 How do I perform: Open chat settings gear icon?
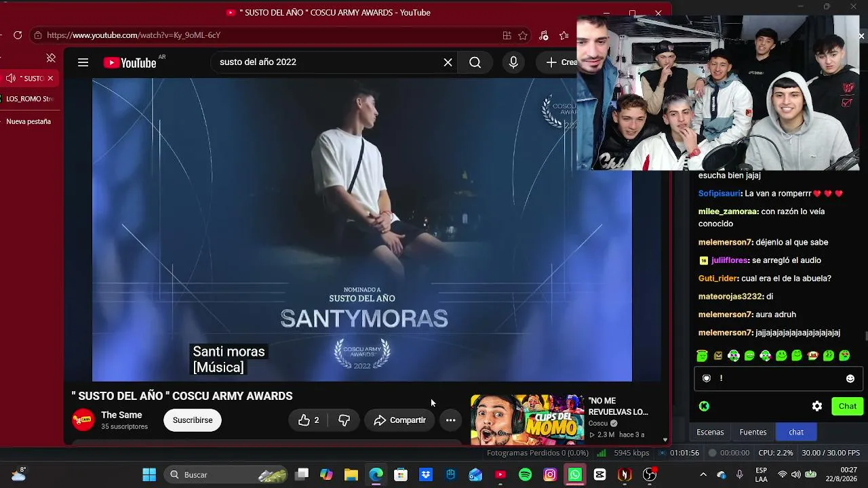[817, 406]
